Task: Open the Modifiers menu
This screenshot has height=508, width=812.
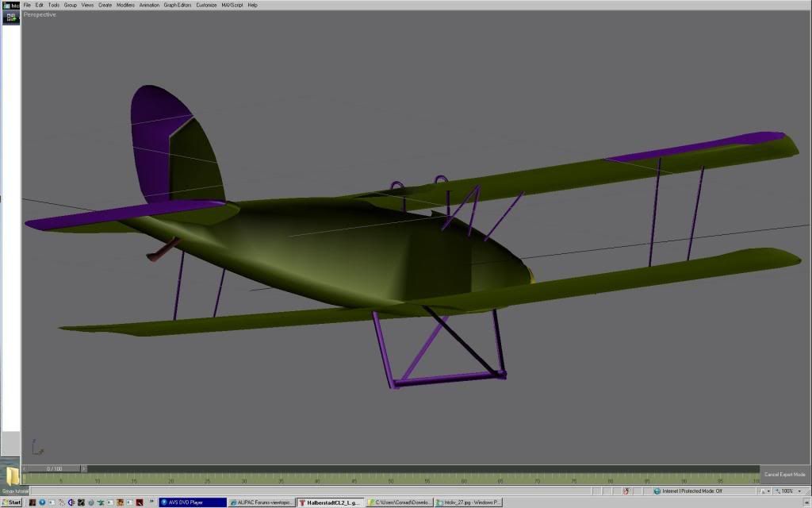Action: [x=125, y=6]
